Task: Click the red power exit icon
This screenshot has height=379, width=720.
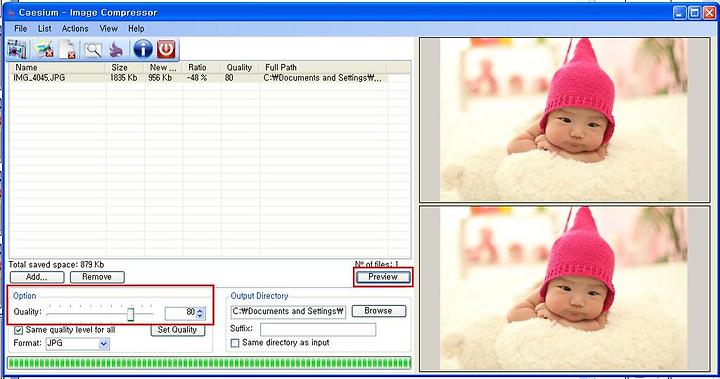Action: point(166,49)
